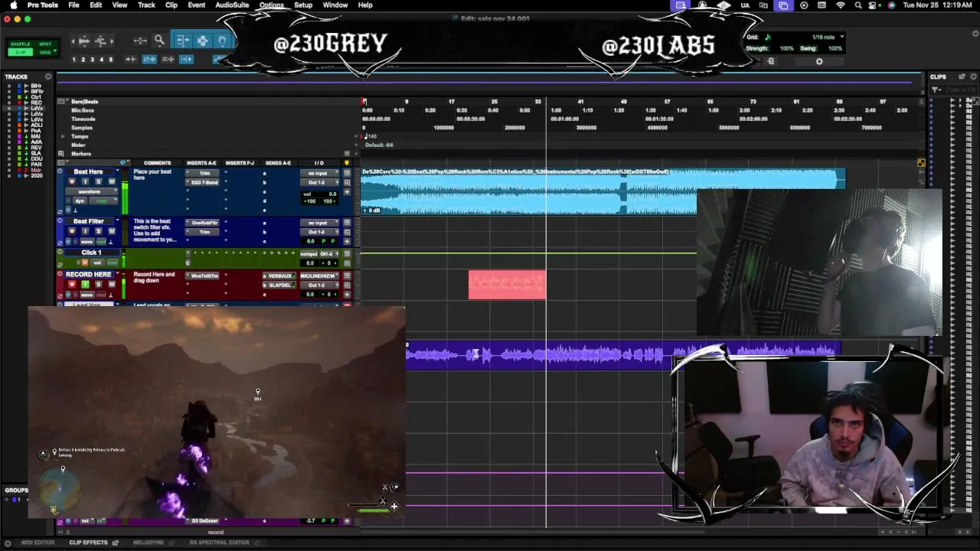Recall zoom preset 1

point(74,60)
